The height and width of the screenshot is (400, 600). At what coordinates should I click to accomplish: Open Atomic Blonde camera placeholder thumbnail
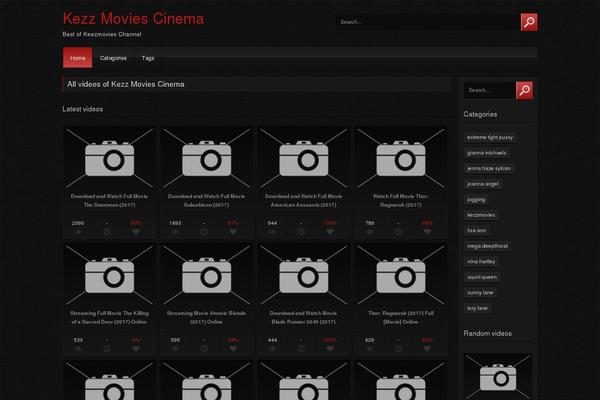click(206, 275)
